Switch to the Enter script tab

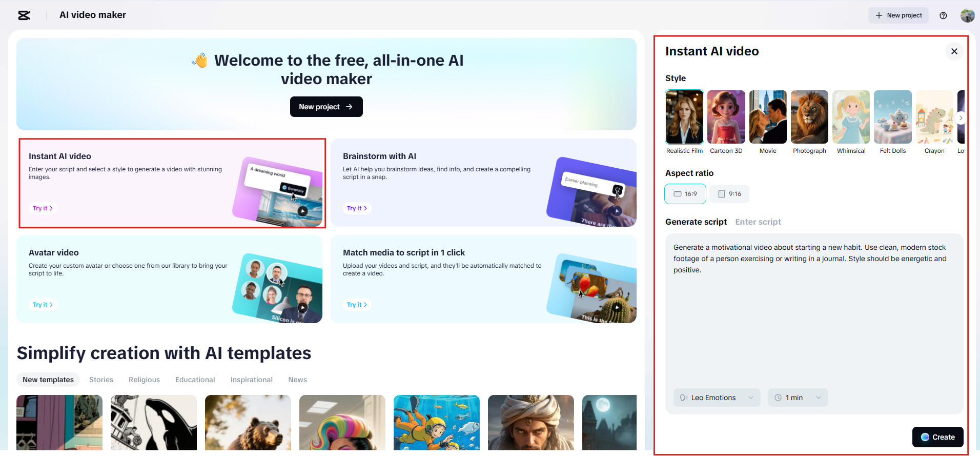point(758,222)
